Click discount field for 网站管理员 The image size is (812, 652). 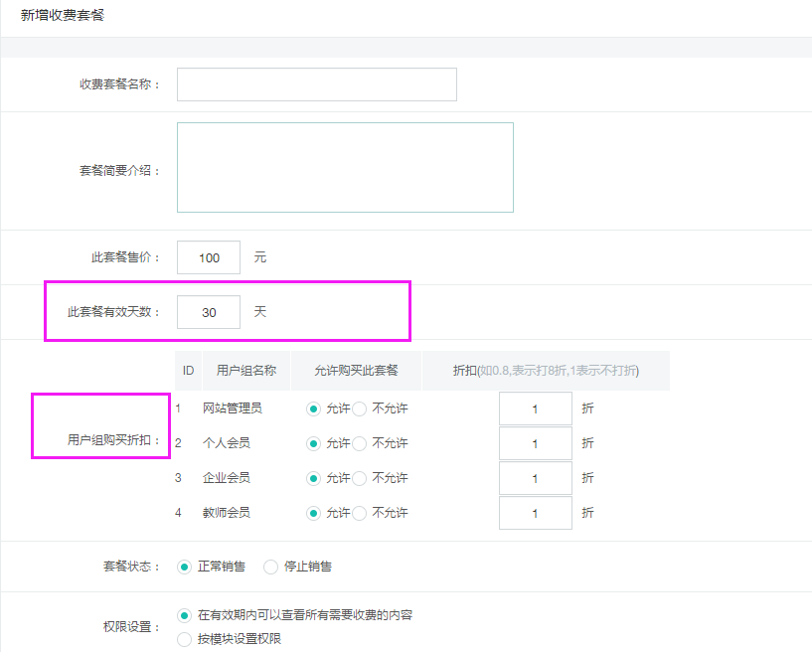click(x=535, y=408)
